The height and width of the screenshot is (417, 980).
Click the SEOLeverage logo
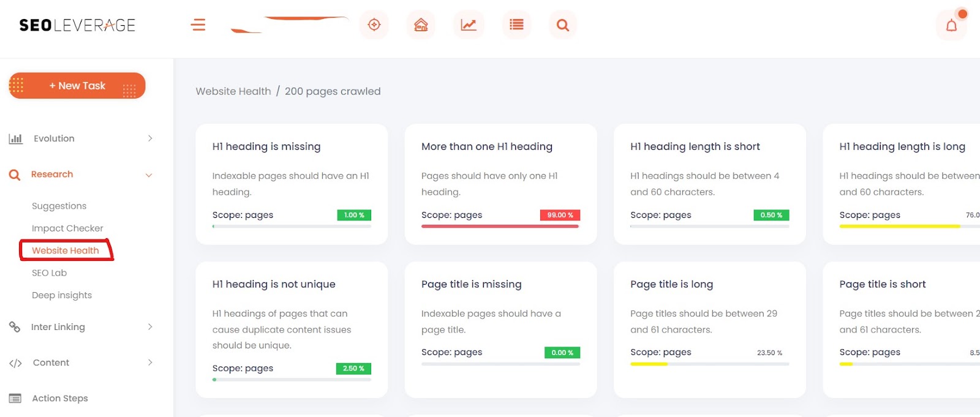[77, 25]
